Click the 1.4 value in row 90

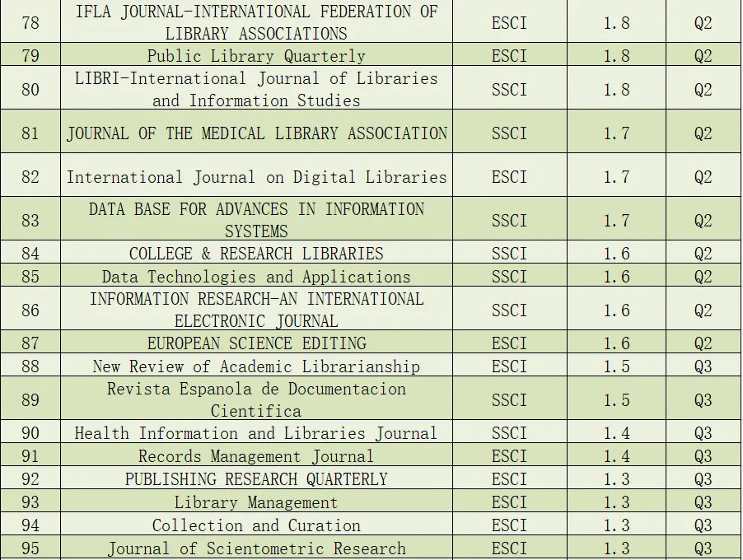[x=616, y=433]
